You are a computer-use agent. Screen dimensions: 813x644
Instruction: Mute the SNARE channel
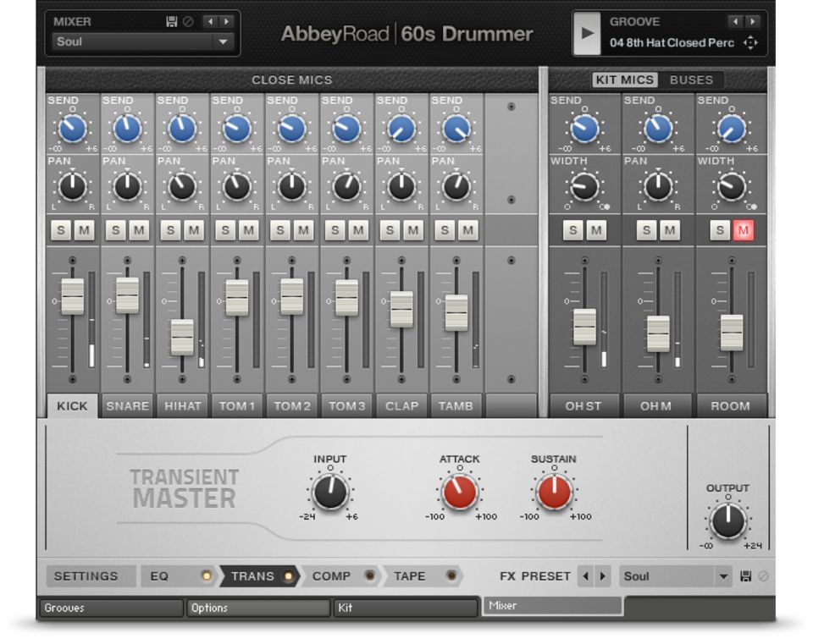[x=139, y=230]
